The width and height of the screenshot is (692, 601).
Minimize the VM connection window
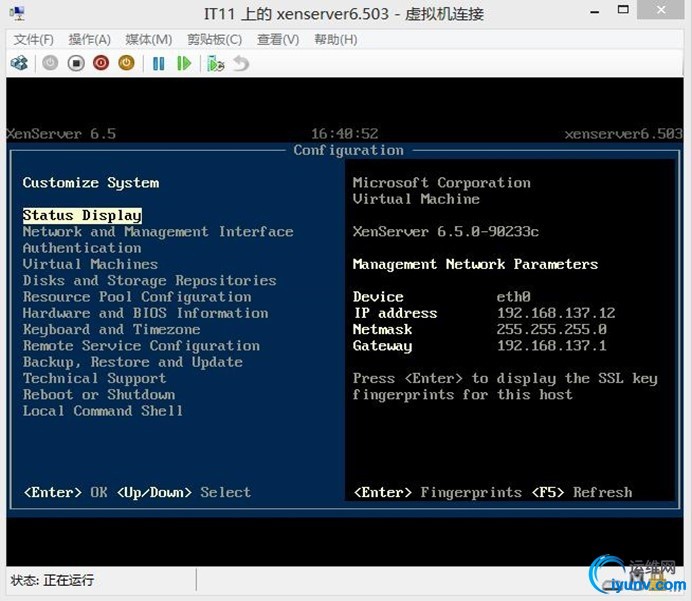tap(594, 11)
